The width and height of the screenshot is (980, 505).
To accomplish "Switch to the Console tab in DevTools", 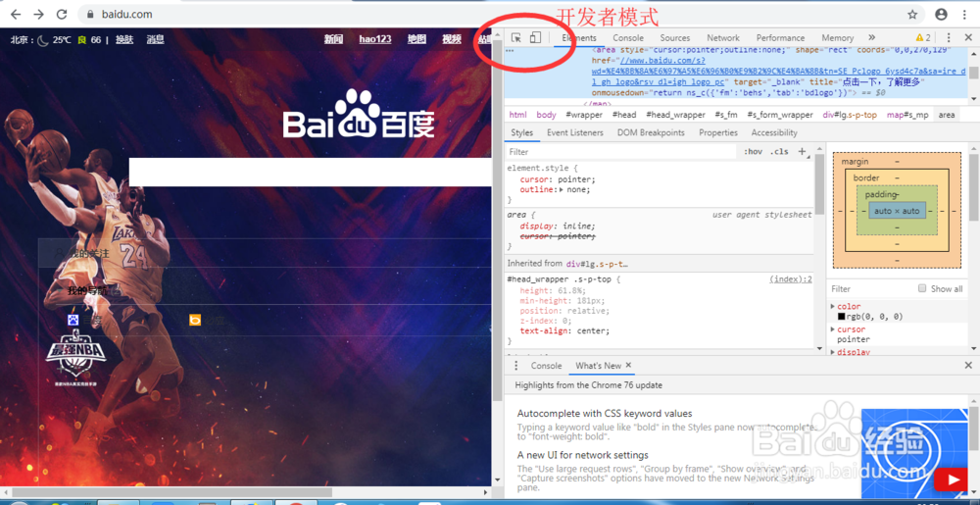I will [x=627, y=38].
